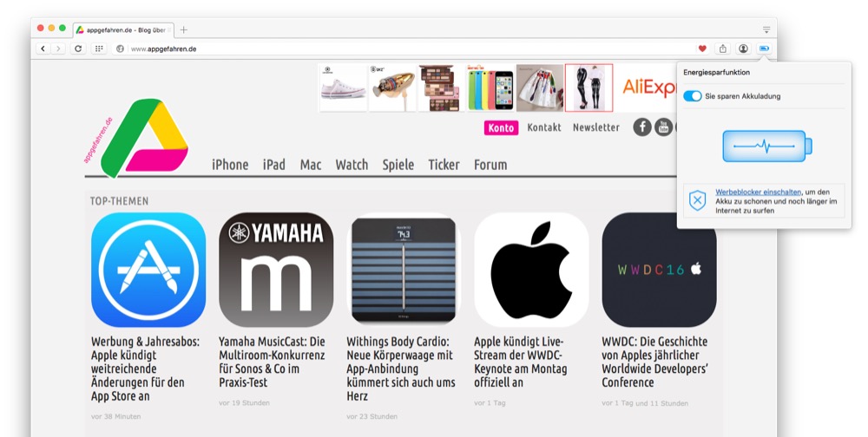Open the Yamaha MusicCast article thumbnail
868x437 pixels.
pyautogui.click(x=276, y=270)
